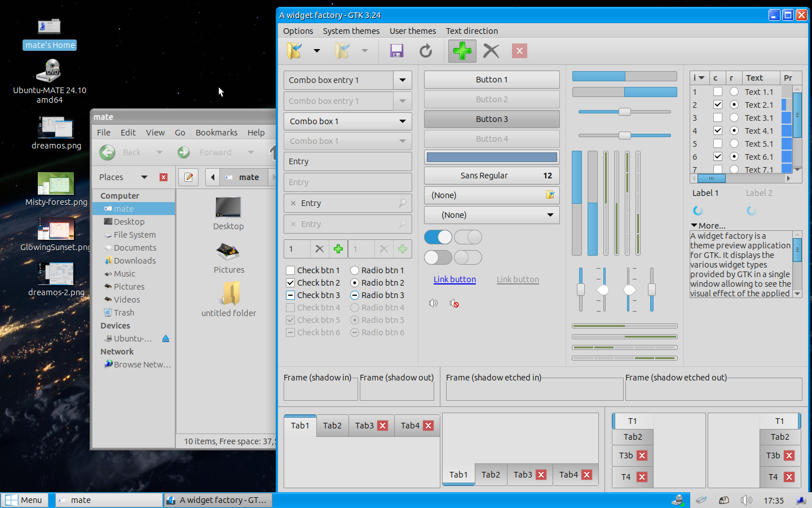Screen dimensions: 812x508
Task: Click the edit location pencil icon in file manager
Action: [x=189, y=177]
